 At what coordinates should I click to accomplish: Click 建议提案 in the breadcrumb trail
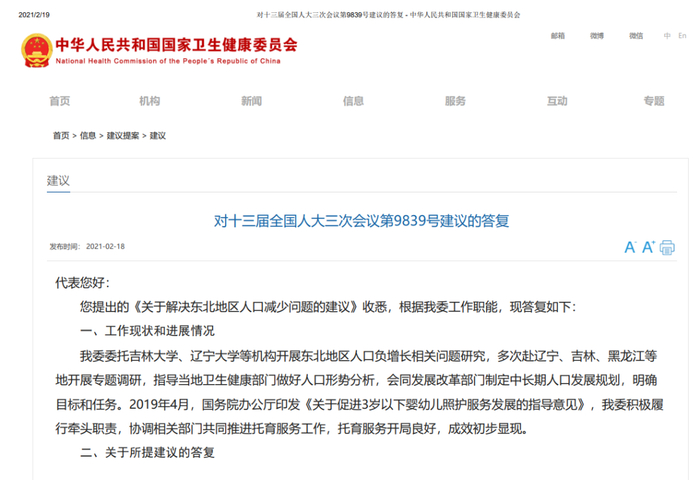[x=123, y=136]
